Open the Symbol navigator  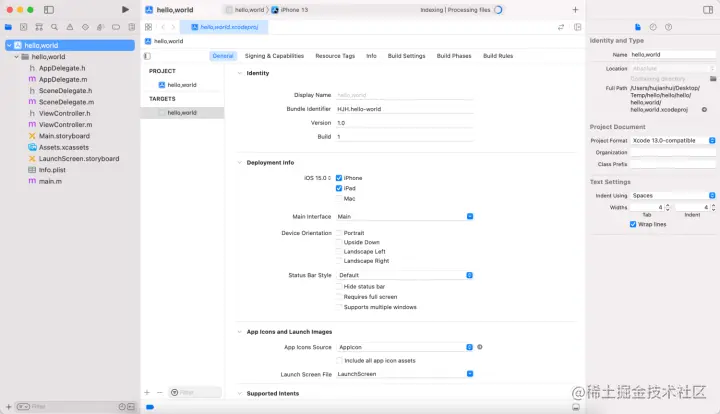[x=39, y=27]
